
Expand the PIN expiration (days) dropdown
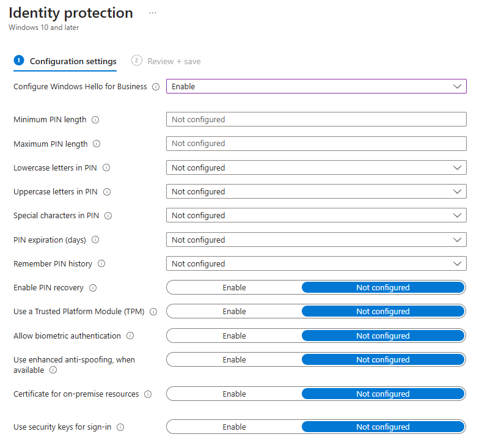click(316, 240)
